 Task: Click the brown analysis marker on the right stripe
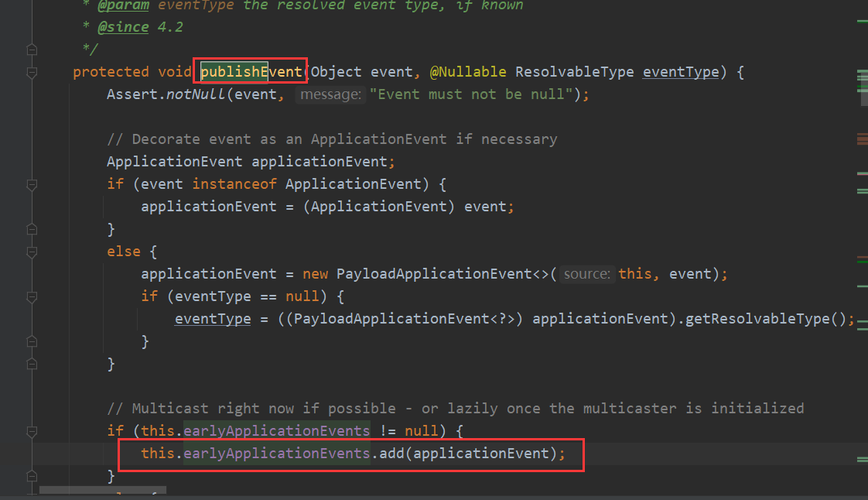click(861, 141)
